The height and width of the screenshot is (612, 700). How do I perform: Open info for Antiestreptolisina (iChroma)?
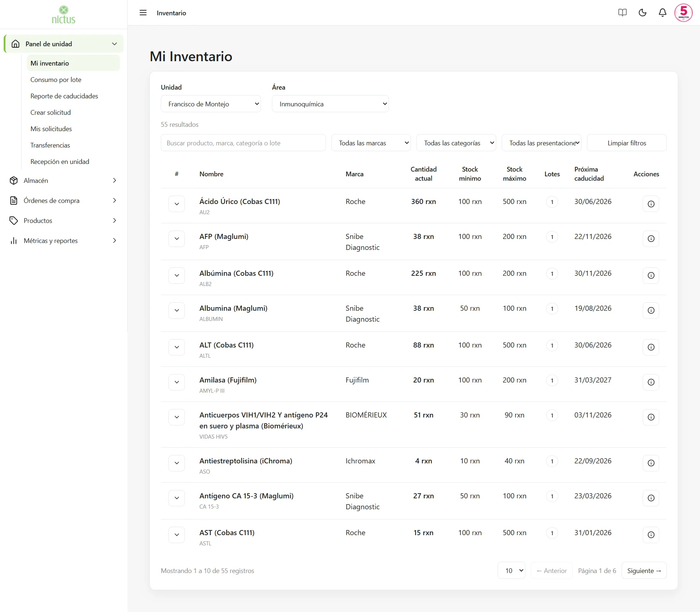click(651, 463)
